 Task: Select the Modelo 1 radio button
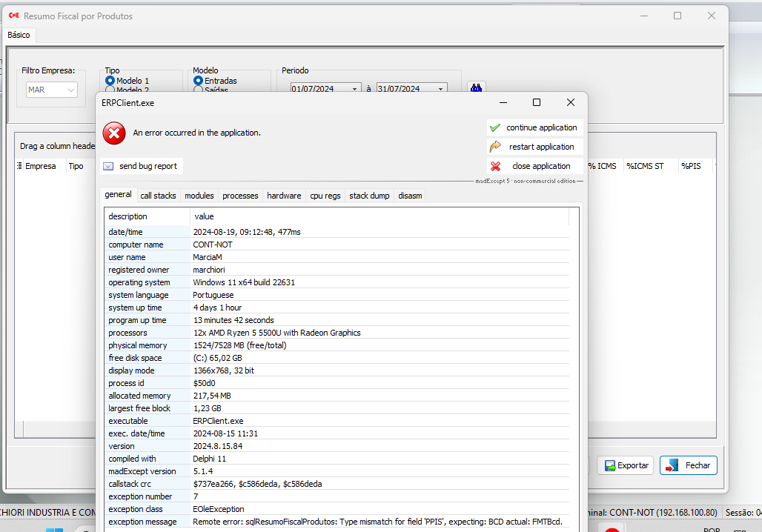tap(110, 81)
